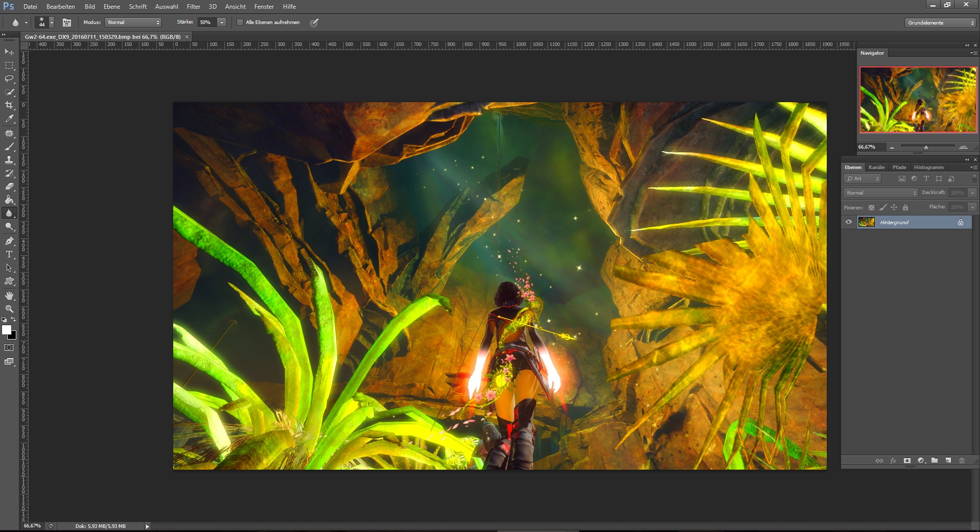Enable Alle Ebenen aufnehmen checkbox
The height and width of the screenshot is (532, 980).
(240, 22)
